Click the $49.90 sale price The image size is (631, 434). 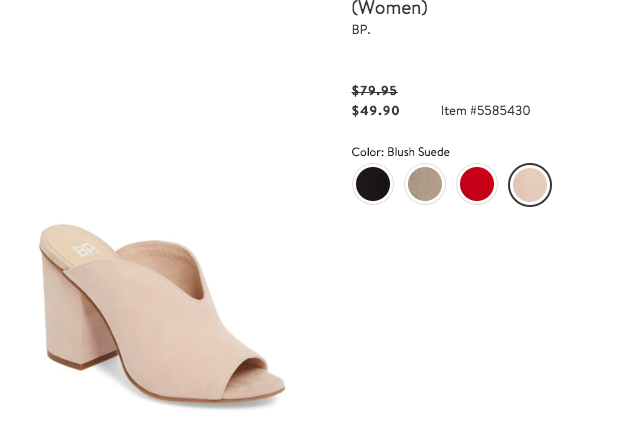(375, 111)
